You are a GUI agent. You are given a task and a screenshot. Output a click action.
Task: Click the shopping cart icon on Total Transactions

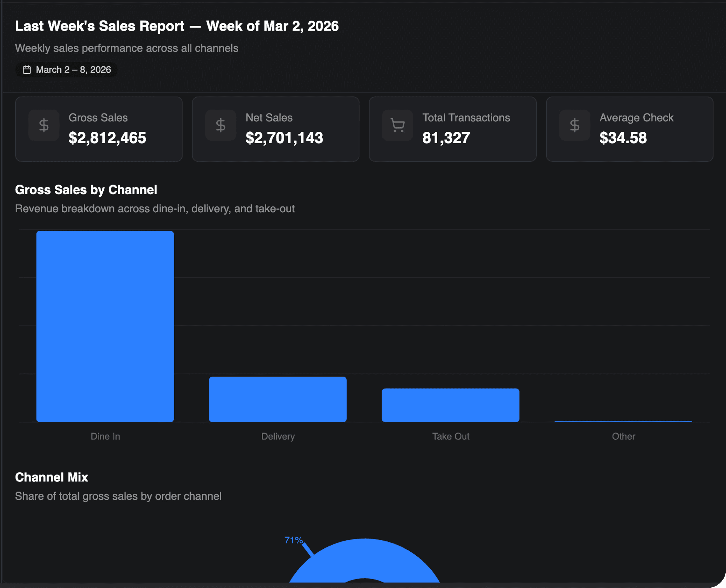click(x=397, y=125)
